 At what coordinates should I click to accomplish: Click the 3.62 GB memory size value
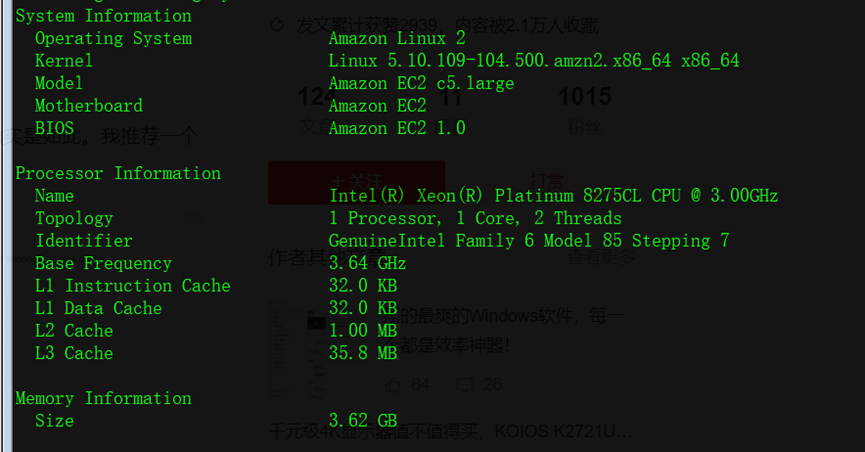(363, 421)
